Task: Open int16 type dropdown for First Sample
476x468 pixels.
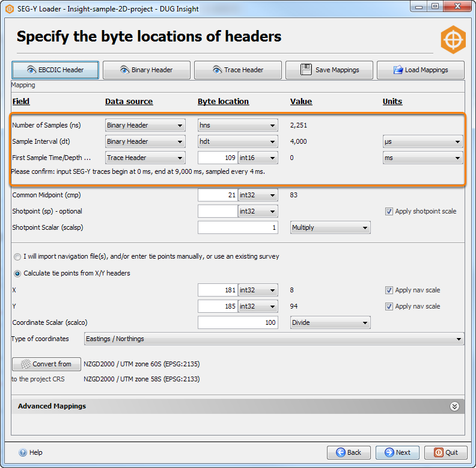Action: (258, 158)
